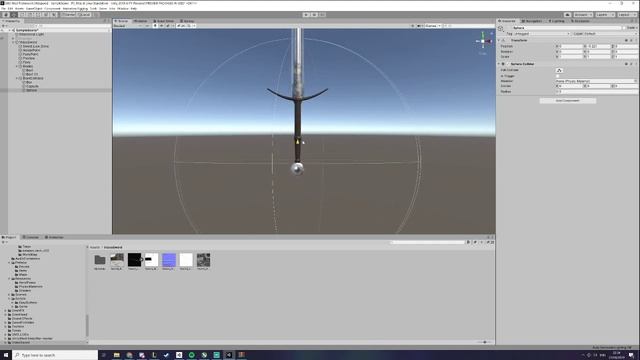Click the Position X field in Transform
This screenshot has width=640, height=360.
[571, 46]
